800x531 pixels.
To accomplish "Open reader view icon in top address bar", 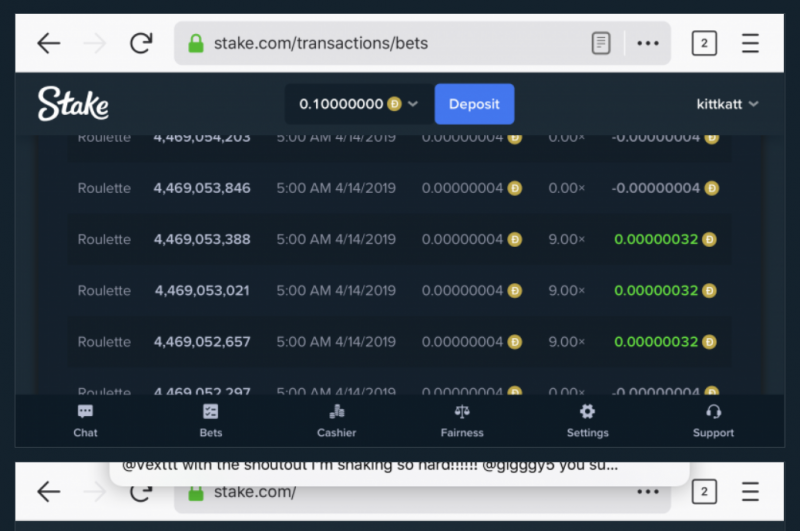I will tap(601, 43).
